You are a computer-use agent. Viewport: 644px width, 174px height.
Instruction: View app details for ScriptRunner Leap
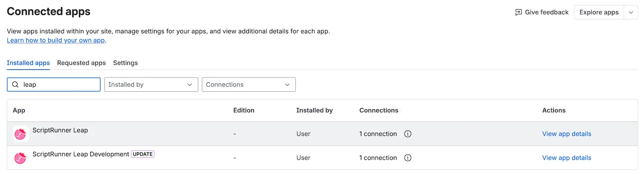[567, 134]
